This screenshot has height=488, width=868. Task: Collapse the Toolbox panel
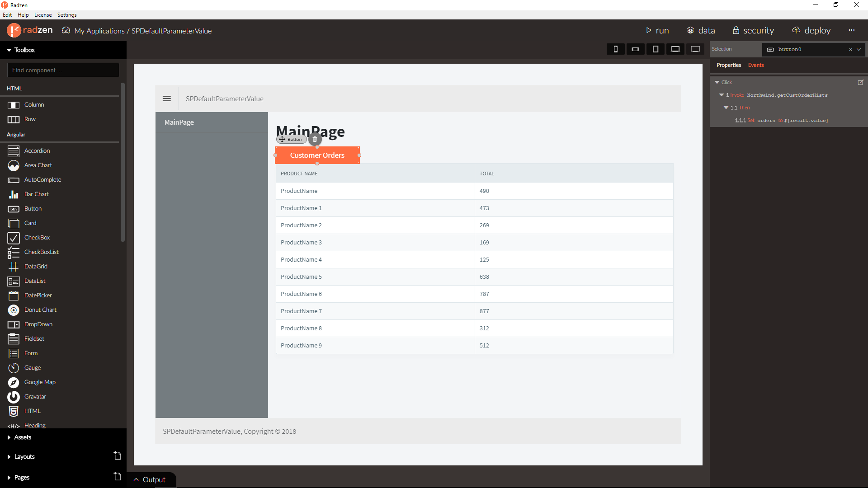click(9, 50)
